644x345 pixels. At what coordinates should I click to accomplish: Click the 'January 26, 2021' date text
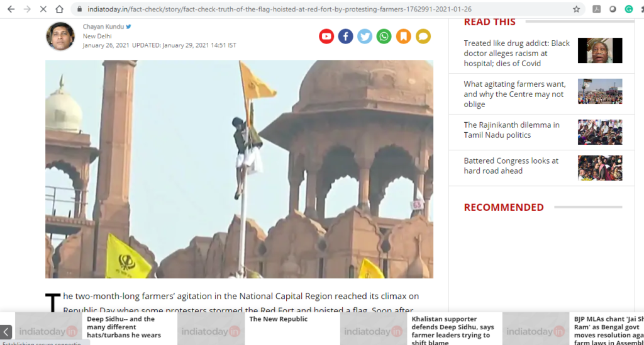pyautogui.click(x=106, y=45)
